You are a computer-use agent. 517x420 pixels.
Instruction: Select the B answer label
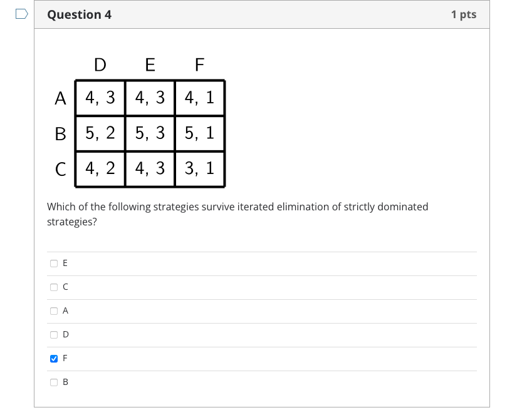pos(65,382)
